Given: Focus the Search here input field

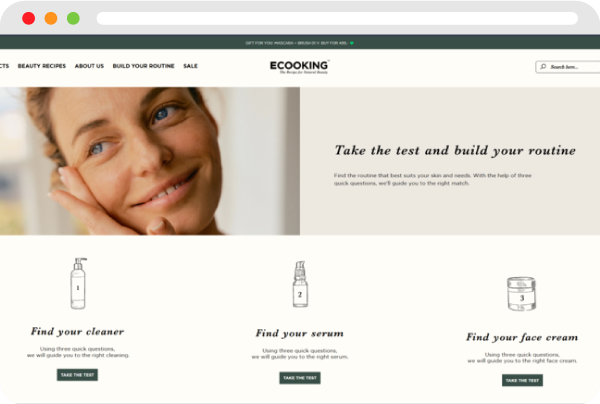Looking at the screenshot, I should point(568,67).
